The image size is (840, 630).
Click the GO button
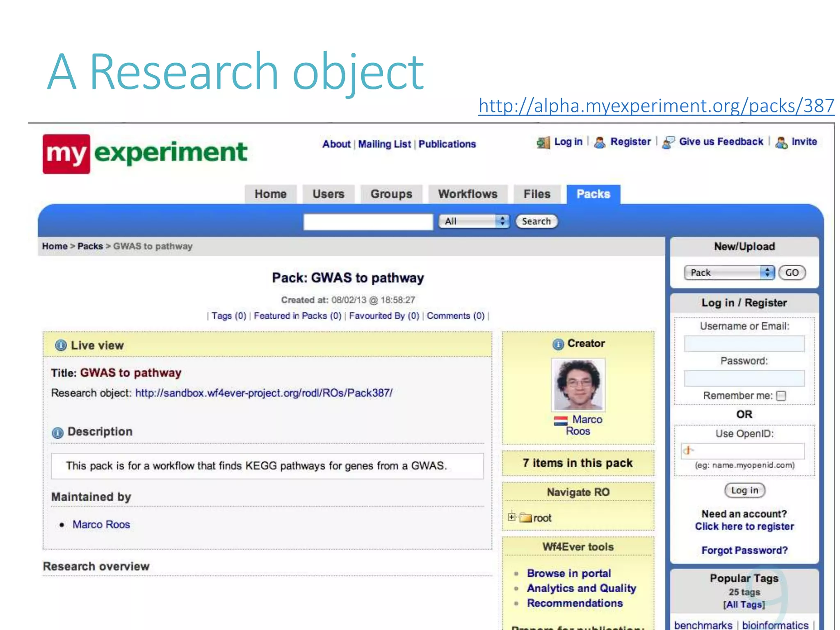tap(792, 273)
